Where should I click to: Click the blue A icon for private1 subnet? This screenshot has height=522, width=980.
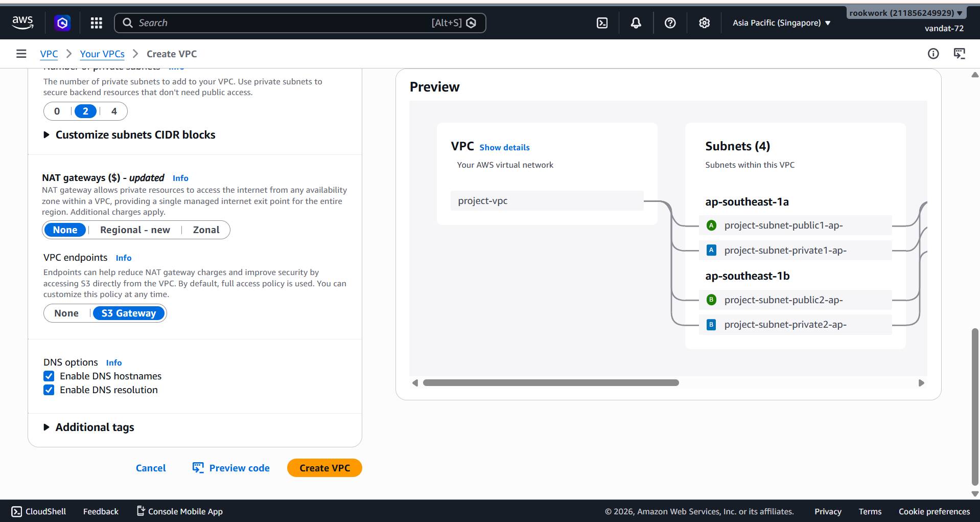point(711,250)
